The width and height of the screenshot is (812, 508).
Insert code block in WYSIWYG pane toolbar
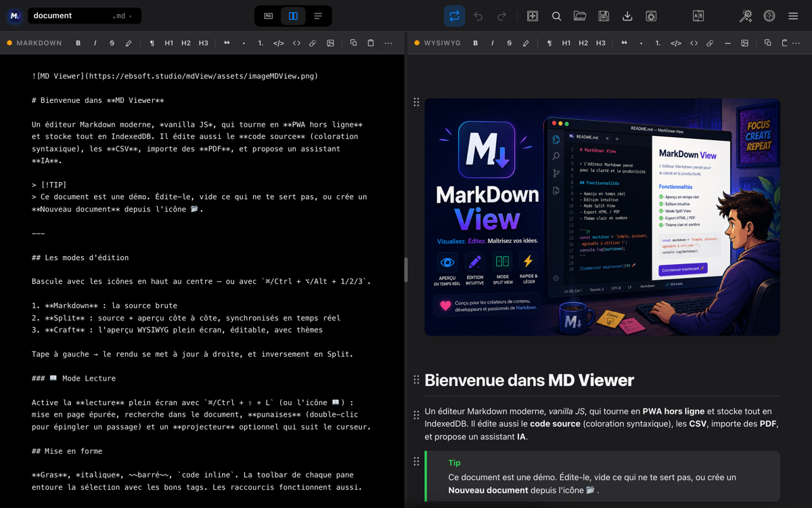pos(675,43)
